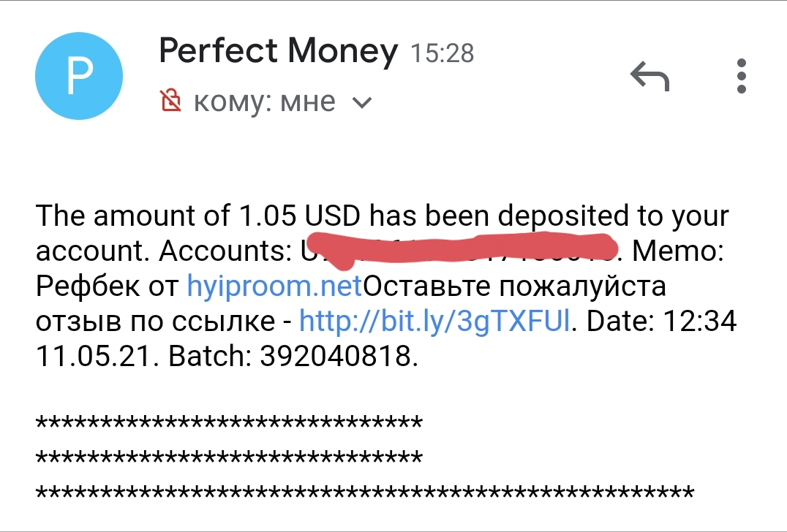The width and height of the screenshot is (787, 532).
Task: Open the three-dot more options menu
Action: [742, 76]
